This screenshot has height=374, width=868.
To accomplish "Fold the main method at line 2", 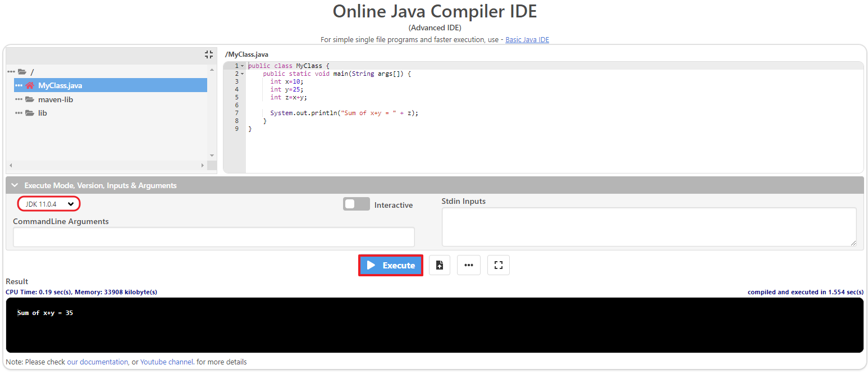I will [x=242, y=74].
